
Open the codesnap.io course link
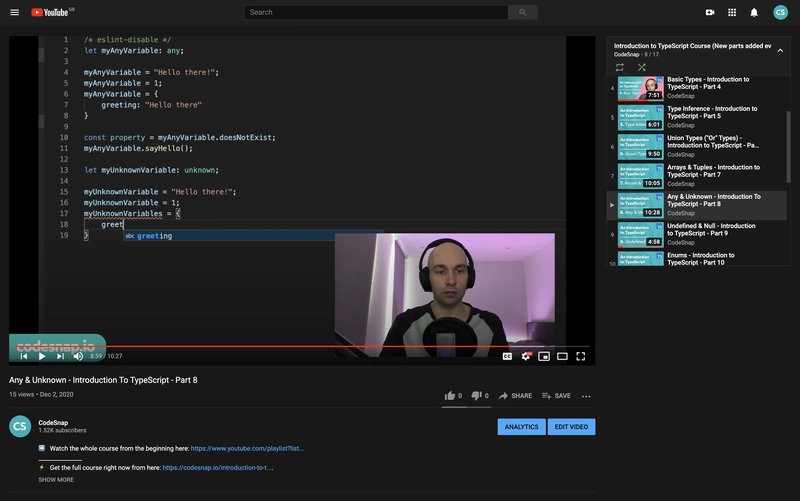coord(218,467)
